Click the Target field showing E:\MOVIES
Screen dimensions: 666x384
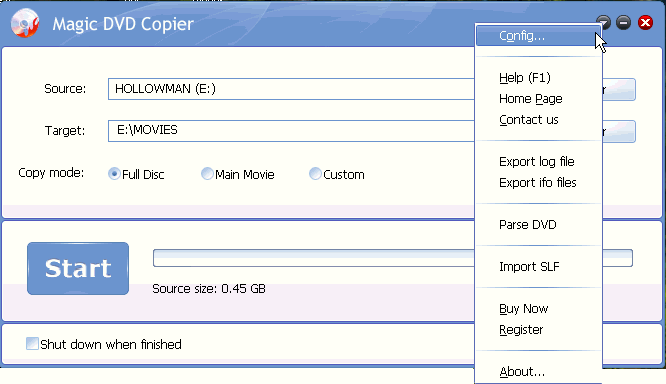point(291,131)
